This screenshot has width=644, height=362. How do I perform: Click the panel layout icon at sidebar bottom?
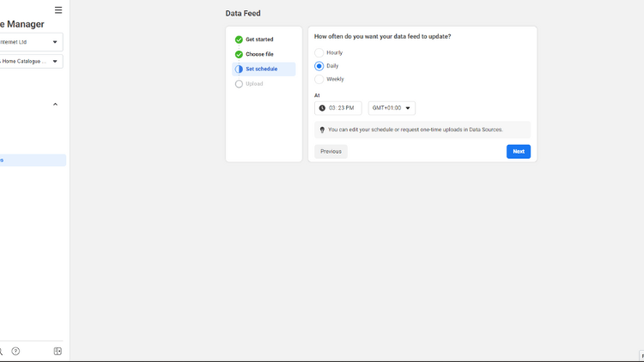coord(58,351)
